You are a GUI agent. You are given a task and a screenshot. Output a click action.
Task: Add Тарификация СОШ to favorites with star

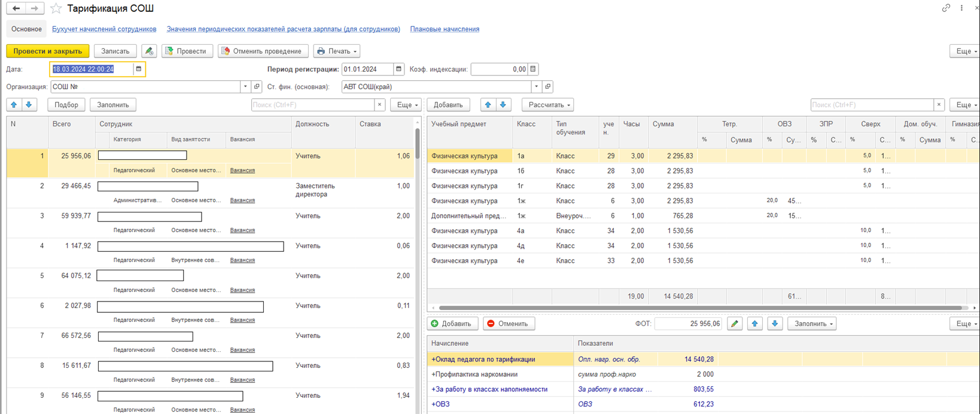pos(56,8)
